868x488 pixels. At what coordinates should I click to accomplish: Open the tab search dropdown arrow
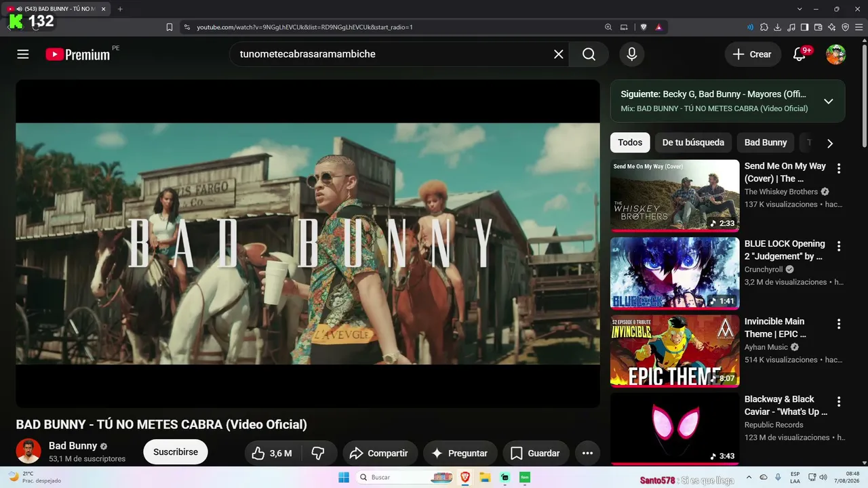point(800,9)
